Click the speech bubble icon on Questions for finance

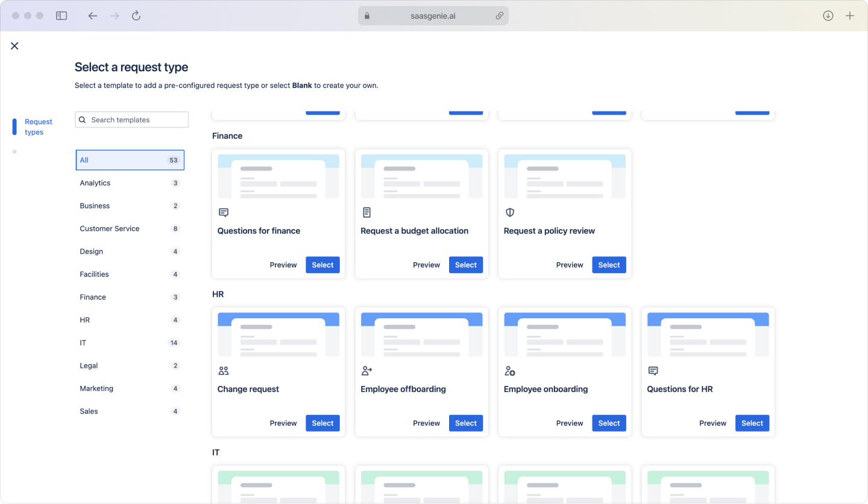[x=224, y=212]
